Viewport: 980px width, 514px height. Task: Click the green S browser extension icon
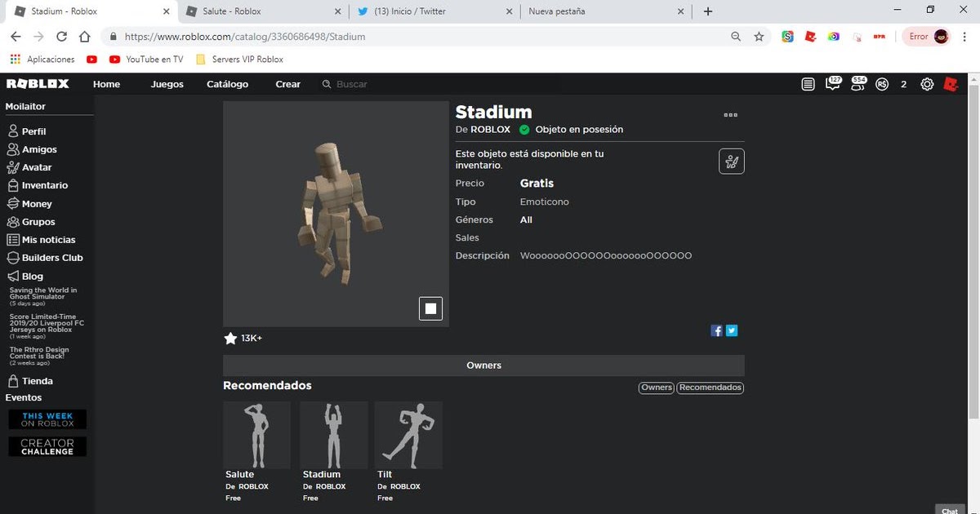click(787, 37)
